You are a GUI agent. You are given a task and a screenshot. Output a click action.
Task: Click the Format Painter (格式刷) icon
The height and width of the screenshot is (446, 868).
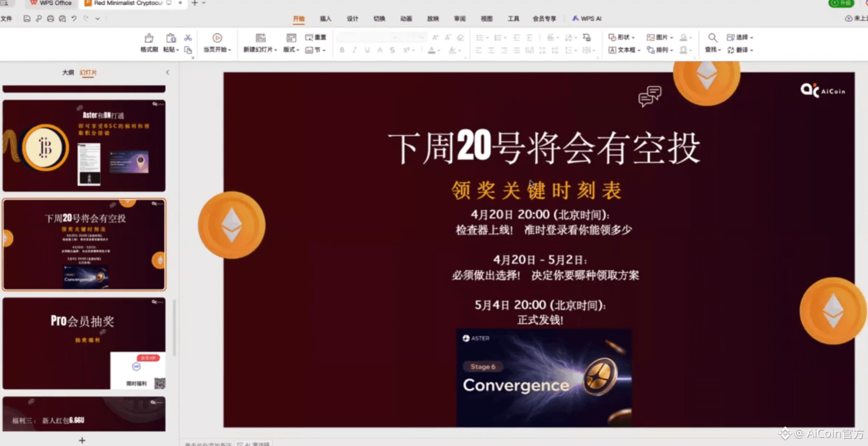pos(149,38)
